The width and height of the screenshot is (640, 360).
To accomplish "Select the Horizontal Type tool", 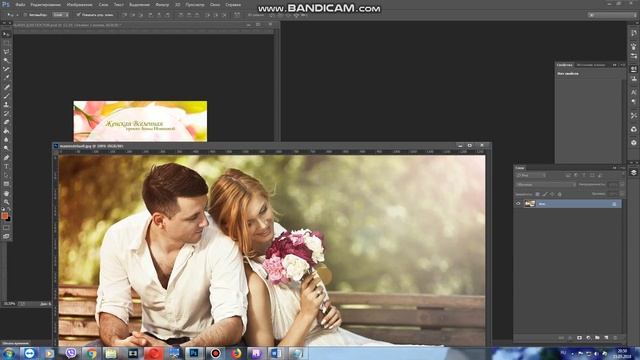I will coord(6,167).
